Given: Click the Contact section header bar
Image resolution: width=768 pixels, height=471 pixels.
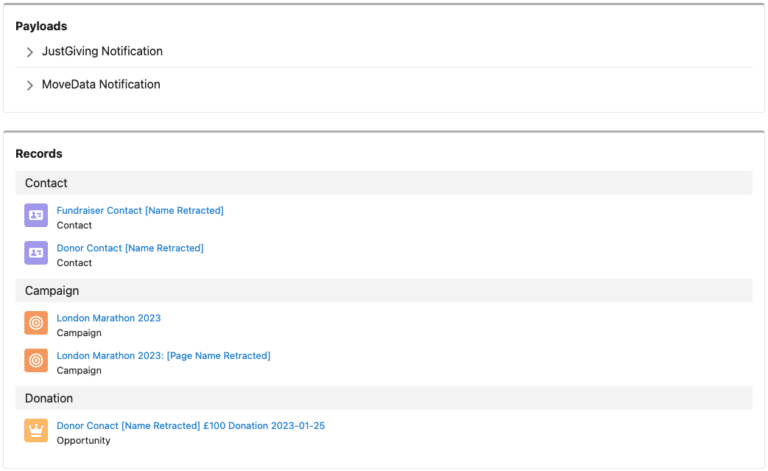Looking at the screenshot, I should pyautogui.click(x=384, y=183).
